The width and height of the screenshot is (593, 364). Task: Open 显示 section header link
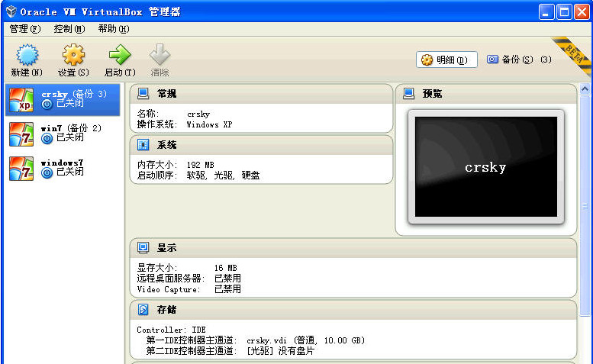coord(167,248)
